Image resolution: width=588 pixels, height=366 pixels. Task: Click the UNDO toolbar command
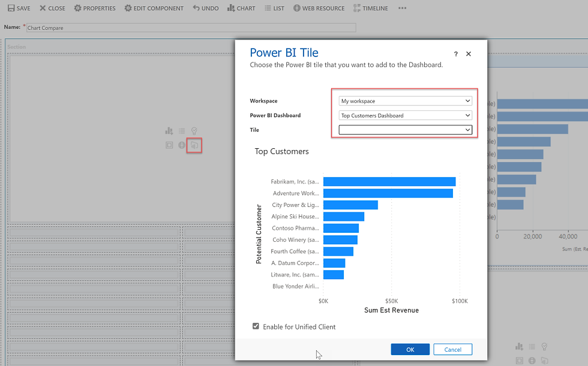coord(206,8)
